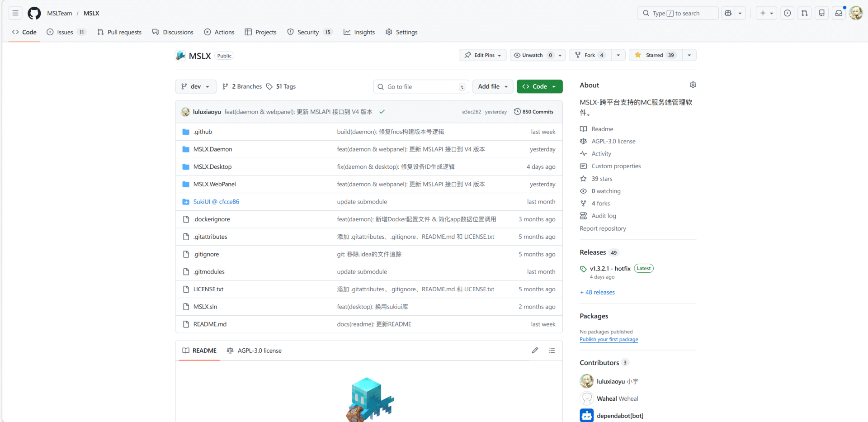Click the Copilot icon in header
This screenshot has width=868, height=422.
coord(728,13)
